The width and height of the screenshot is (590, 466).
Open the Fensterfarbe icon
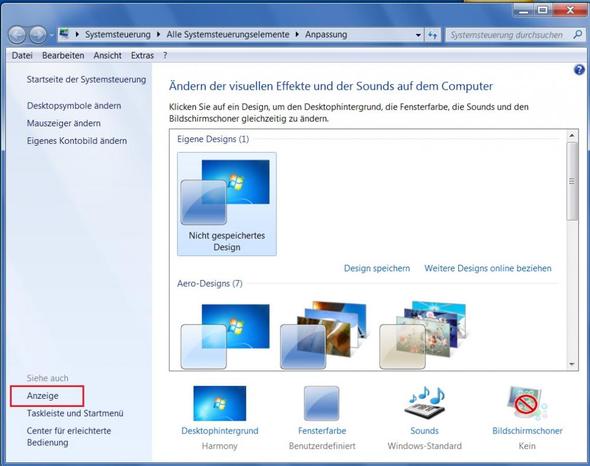pyautogui.click(x=322, y=403)
